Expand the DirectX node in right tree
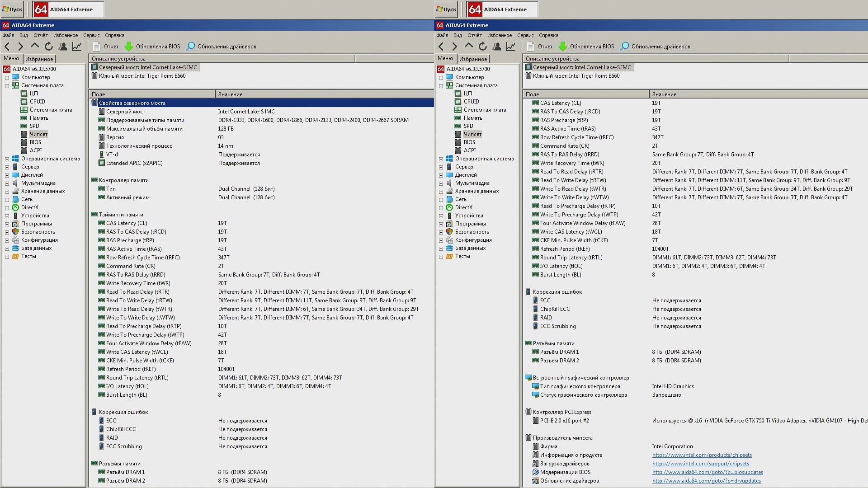Viewport: 868px width, 488px height. [441, 208]
